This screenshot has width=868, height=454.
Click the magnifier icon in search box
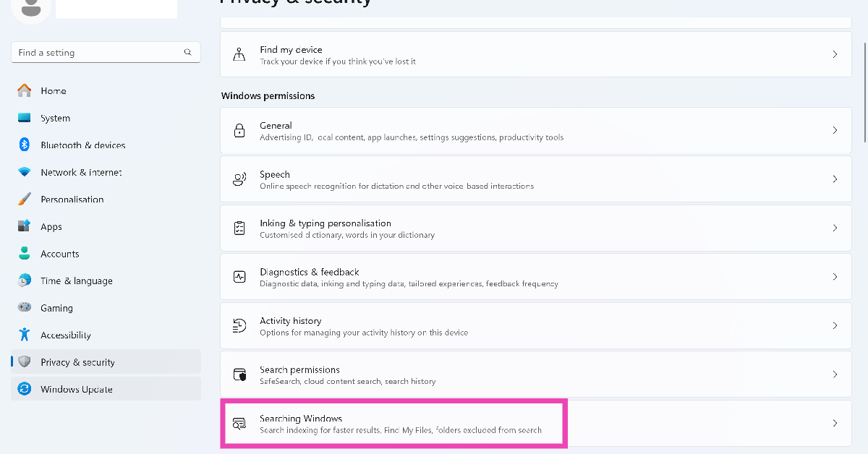[188, 52]
